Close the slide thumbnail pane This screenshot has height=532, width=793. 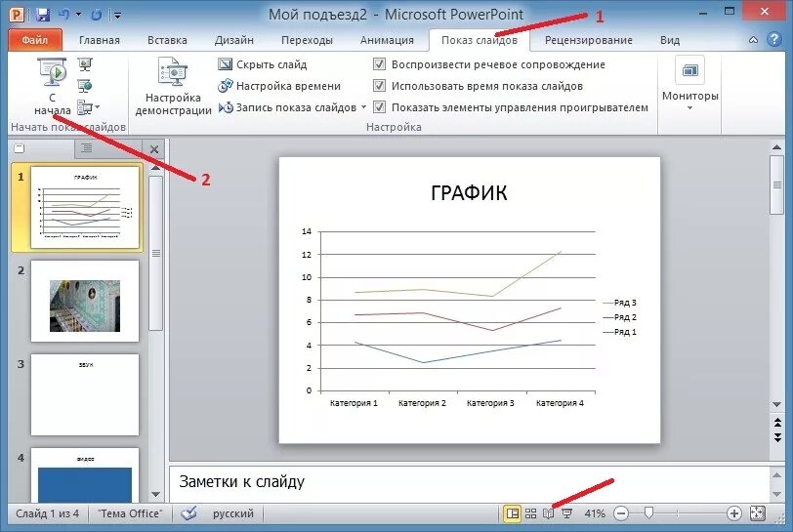[x=154, y=149]
